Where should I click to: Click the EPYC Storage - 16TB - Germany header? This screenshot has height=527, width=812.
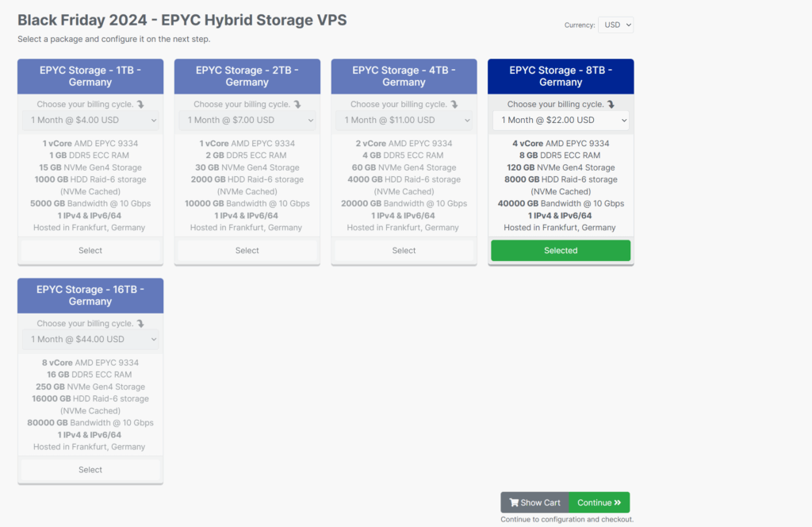tap(90, 295)
